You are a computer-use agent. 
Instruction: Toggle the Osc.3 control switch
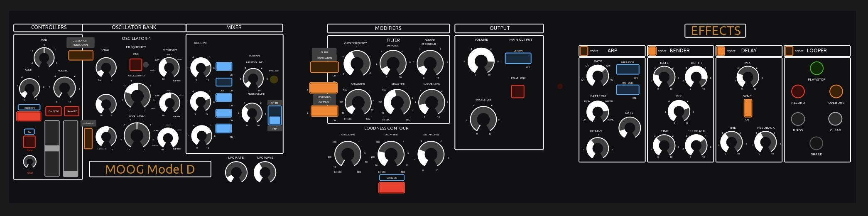click(88, 138)
